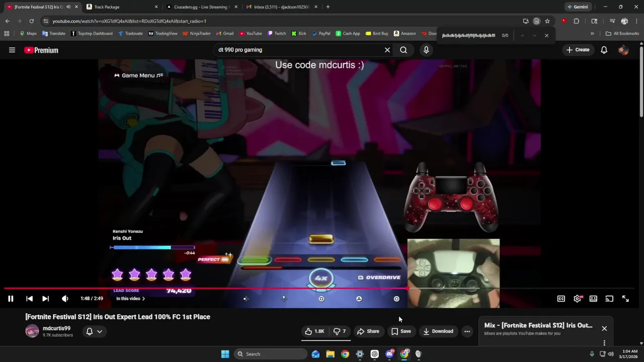Open more actions ellipsis under video

(x=467, y=331)
